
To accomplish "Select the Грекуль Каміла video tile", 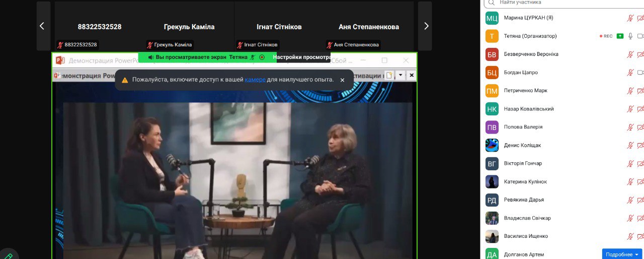I will pos(189,26).
